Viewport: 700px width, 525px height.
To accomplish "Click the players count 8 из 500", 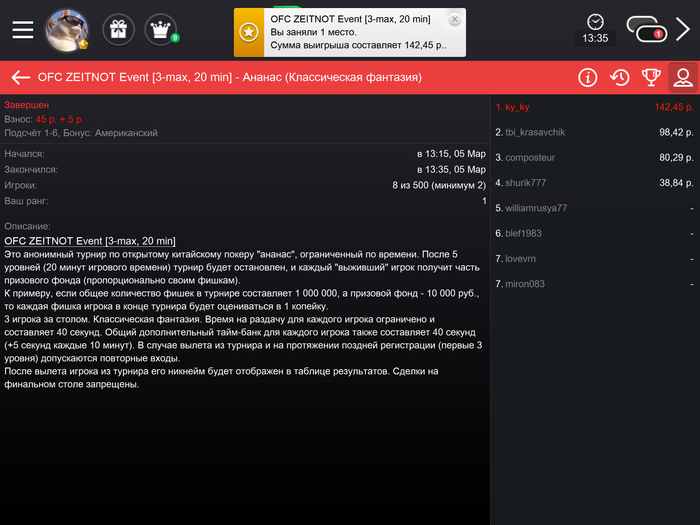I will (439, 185).
